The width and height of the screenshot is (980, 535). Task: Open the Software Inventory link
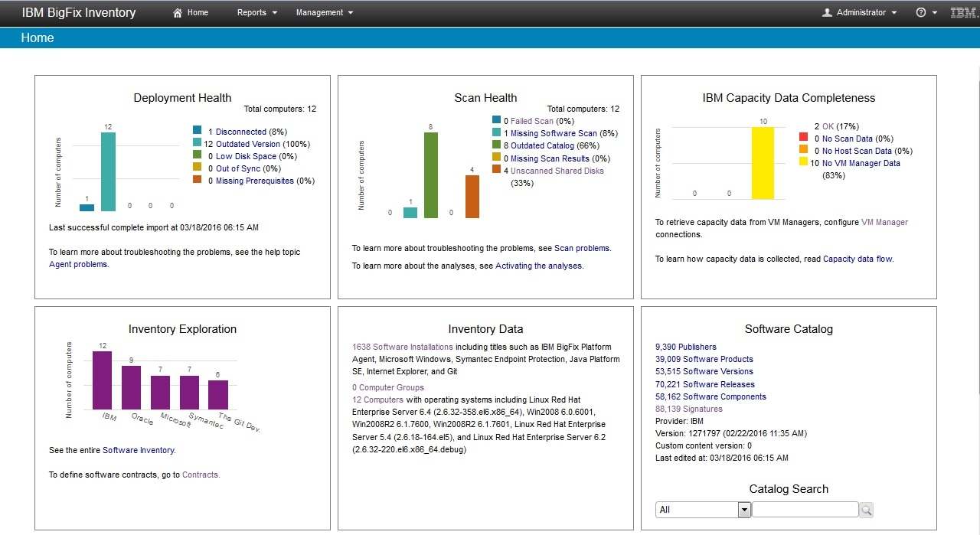(x=139, y=450)
